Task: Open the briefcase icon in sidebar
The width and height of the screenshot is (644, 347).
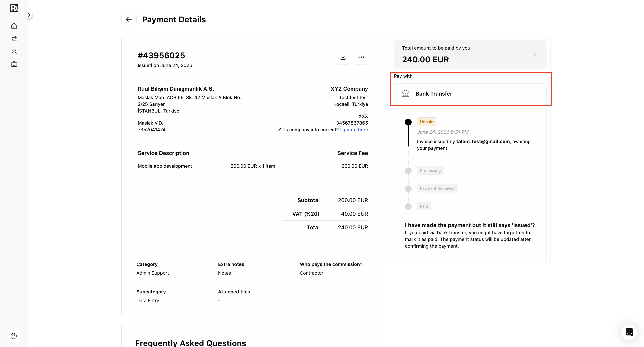Action: [14, 64]
